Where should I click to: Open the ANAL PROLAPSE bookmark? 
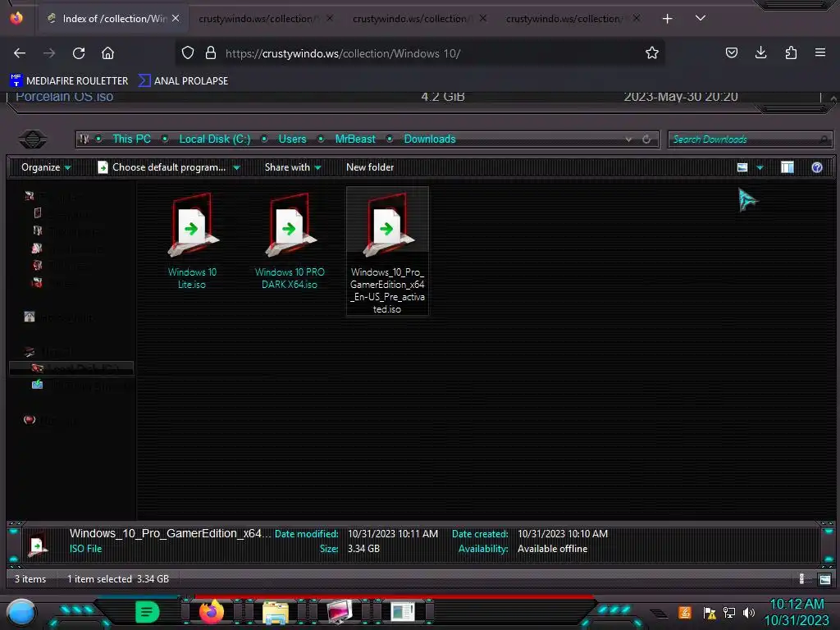tap(183, 81)
